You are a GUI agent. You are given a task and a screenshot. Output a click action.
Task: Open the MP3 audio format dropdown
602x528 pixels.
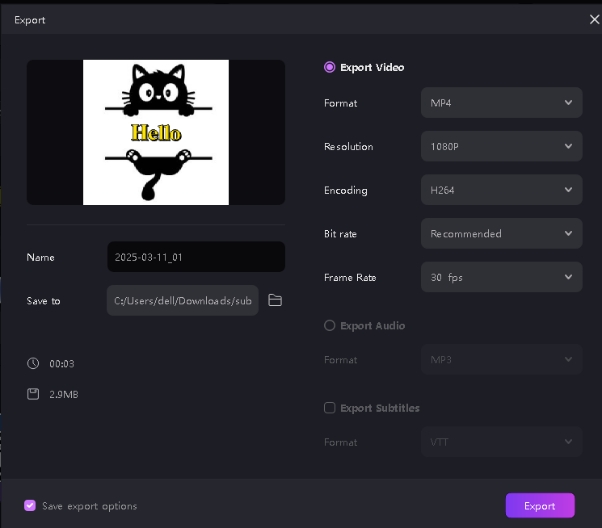501,359
